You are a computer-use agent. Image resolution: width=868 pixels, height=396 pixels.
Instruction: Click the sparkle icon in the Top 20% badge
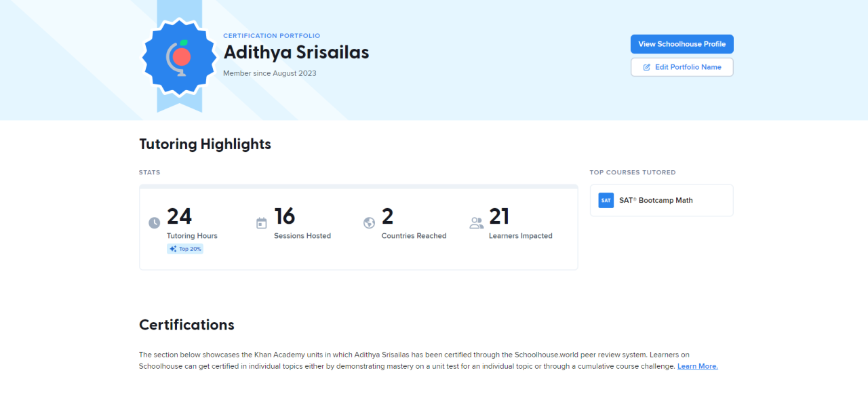coord(174,249)
